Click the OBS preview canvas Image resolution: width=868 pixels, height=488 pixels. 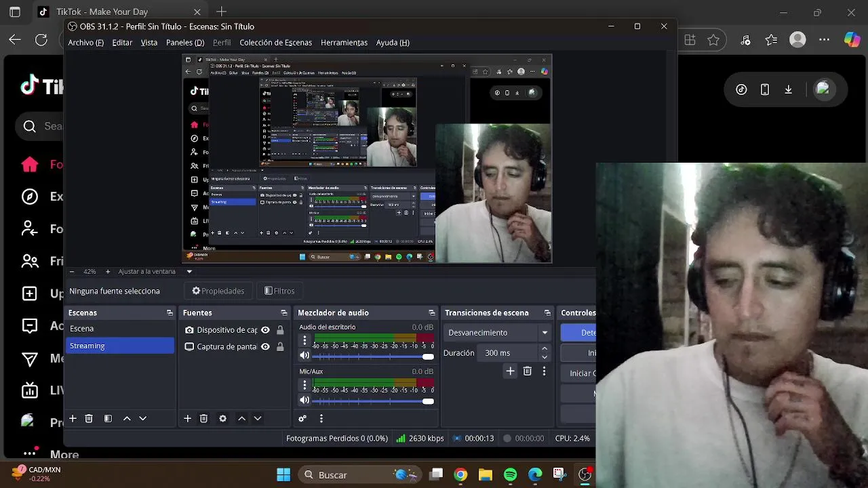tap(367, 159)
